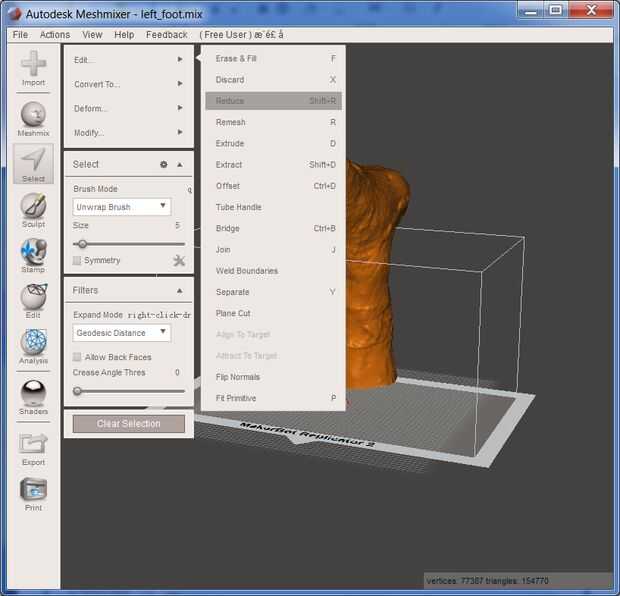Screen dimensions: 620x596
Task: Choose Extrude option
Action: point(273,143)
